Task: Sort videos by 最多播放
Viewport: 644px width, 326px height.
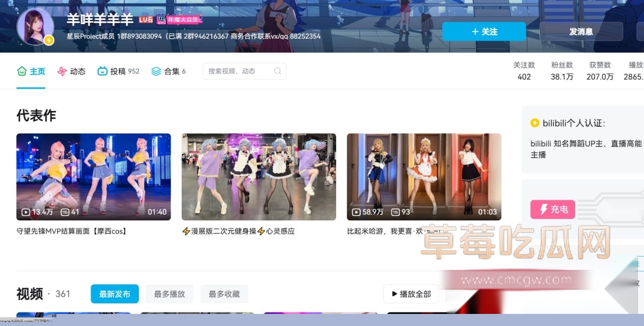Action: click(170, 294)
